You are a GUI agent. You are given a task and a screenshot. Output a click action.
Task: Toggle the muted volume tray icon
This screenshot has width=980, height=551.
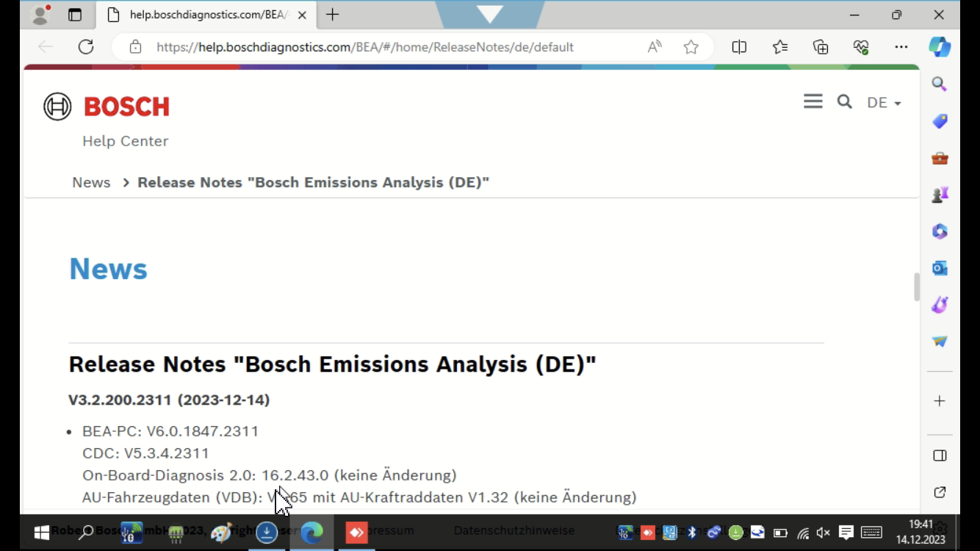point(824,533)
